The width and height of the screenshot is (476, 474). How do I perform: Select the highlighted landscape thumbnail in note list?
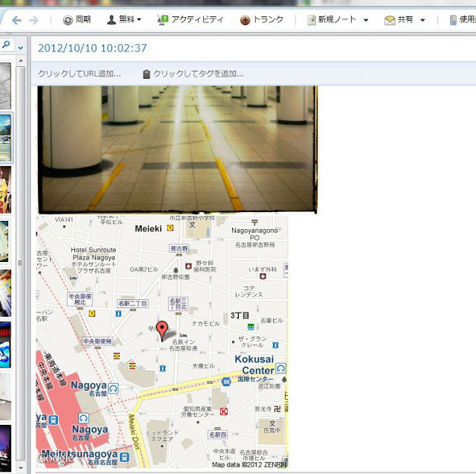coord(6,138)
